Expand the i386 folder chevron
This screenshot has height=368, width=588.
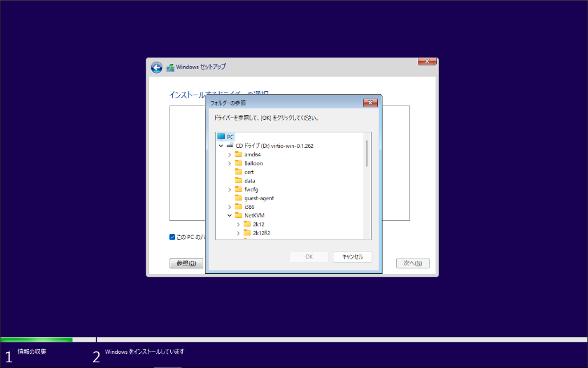pyautogui.click(x=229, y=207)
